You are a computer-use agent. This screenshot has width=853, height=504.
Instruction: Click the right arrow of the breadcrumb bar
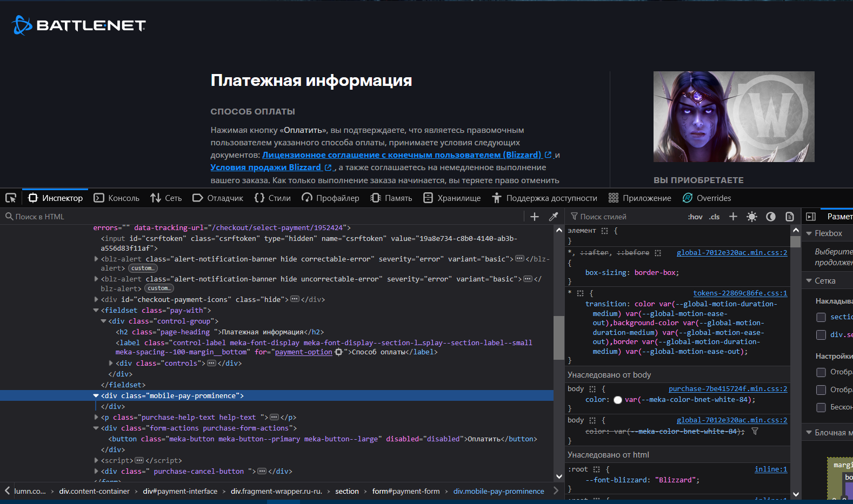click(x=556, y=490)
